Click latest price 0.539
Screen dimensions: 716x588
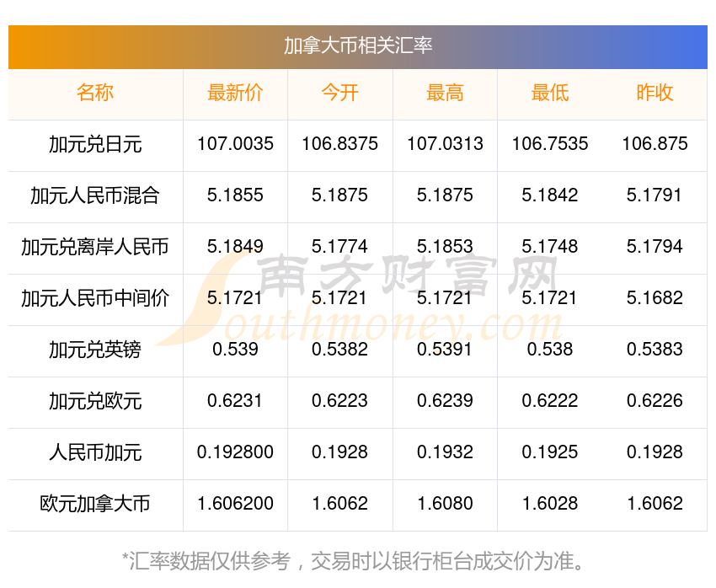[x=235, y=350]
